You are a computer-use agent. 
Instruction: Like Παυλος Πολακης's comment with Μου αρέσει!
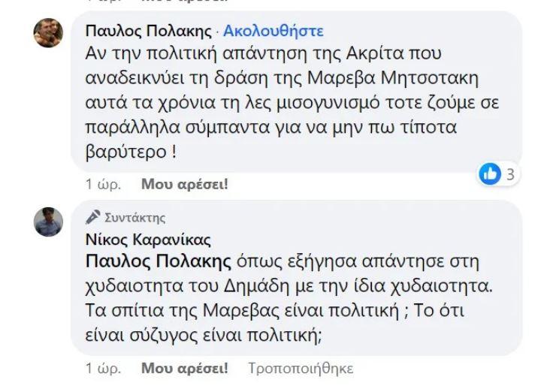pyautogui.click(x=184, y=184)
